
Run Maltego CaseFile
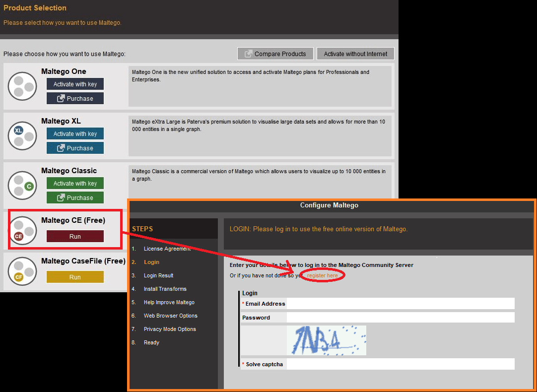point(75,277)
